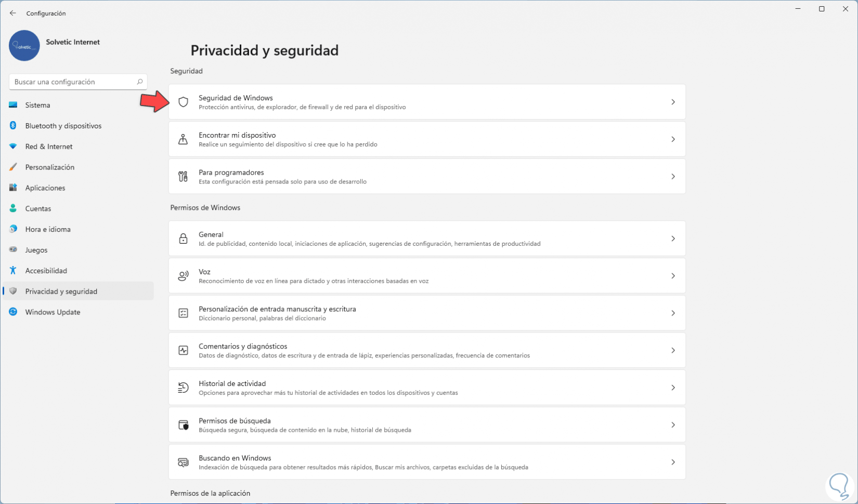Focus the Buscar una configuración field
The height and width of the screenshot is (504, 858).
pyautogui.click(x=73, y=82)
